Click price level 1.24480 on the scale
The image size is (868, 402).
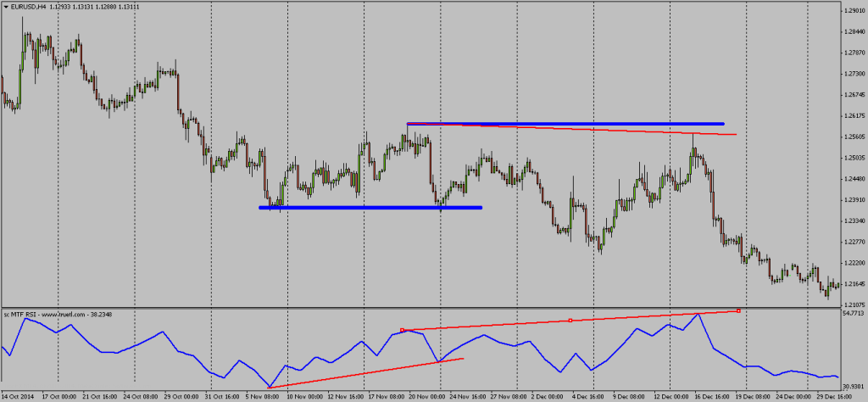pyautogui.click(x=853, y=179)
